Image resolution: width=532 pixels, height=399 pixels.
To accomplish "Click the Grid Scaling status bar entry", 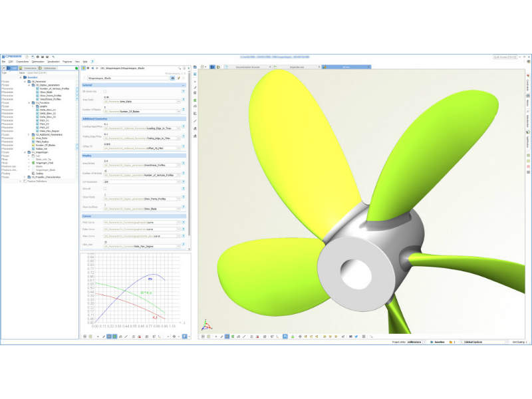I will click(x=520, y=342).
